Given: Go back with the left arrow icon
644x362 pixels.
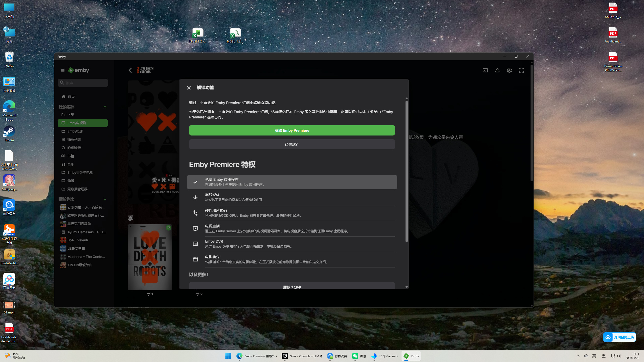Looking at the screenshot, I should click(130, 70).
